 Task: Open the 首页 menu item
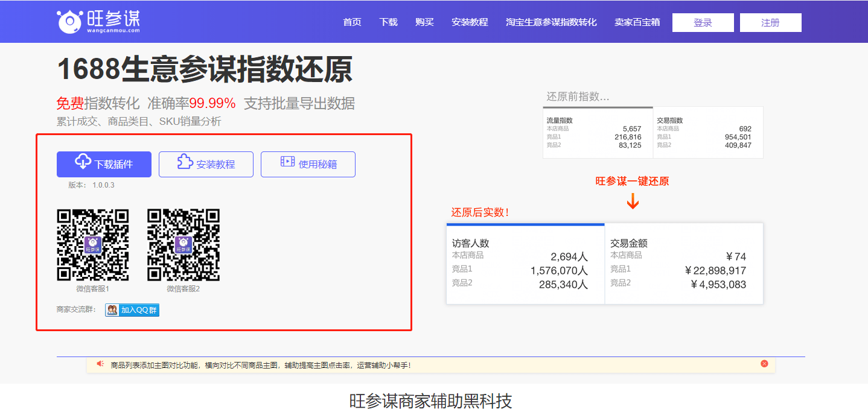click(352, 22)
